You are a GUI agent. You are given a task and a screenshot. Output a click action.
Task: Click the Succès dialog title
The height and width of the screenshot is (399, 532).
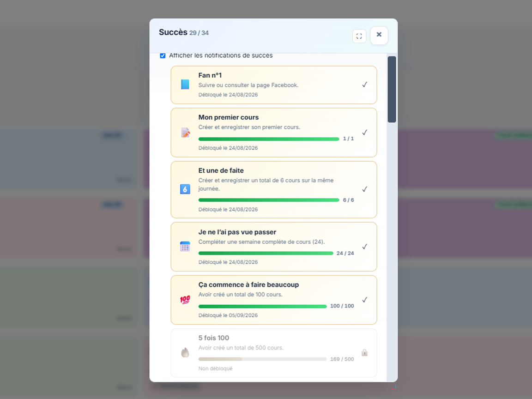coord(173,32)
